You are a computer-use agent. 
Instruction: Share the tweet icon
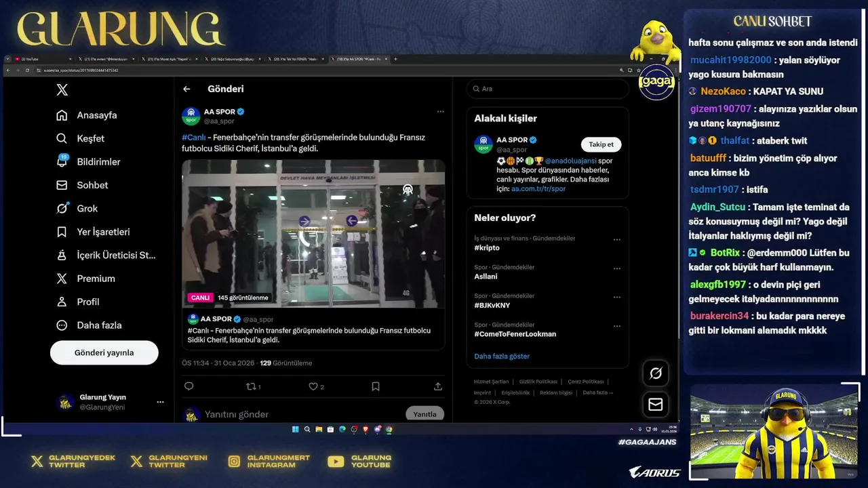tap(438, 386)
